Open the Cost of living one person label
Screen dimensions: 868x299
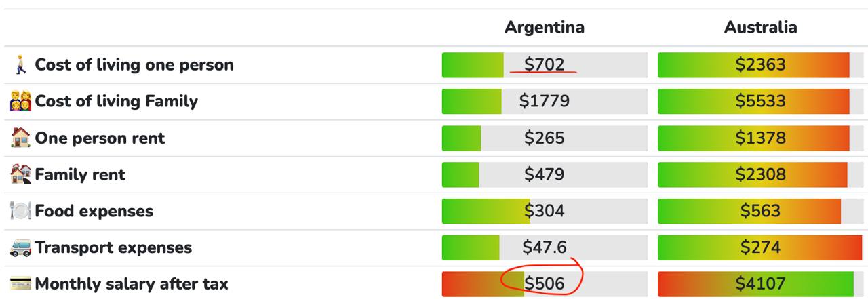coord(134,65)
